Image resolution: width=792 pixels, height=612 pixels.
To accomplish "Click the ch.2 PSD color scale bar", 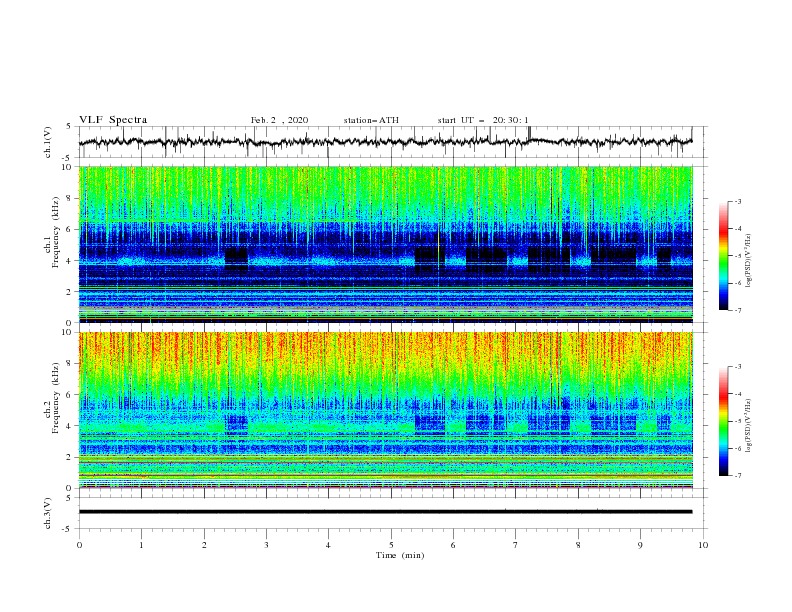I will pyautogui.click(x=723, y=421).
